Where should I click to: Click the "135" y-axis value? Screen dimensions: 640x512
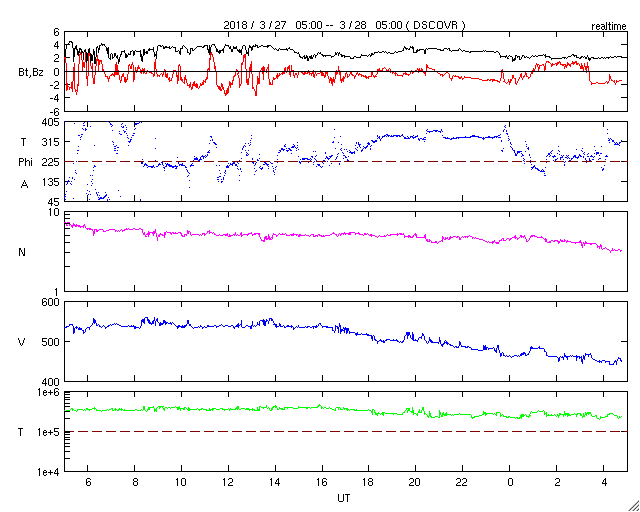click(x=51, y=182)
